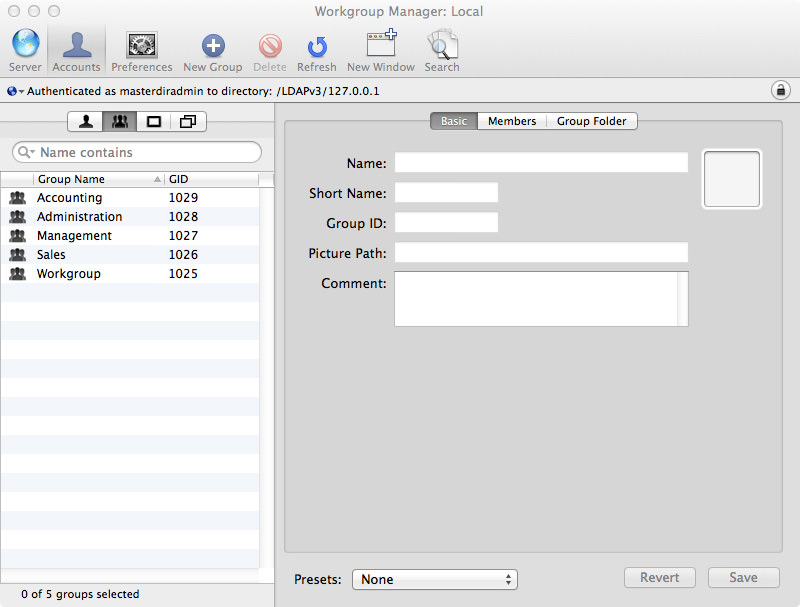This screenshot has width=800, height=607.
Task: Click GID value 1026
Action: tap(183, 254)
